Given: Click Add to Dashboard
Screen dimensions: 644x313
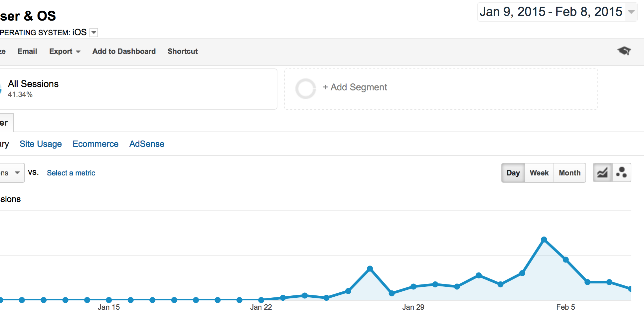Looking at the screenshot, I should (124, 52).
